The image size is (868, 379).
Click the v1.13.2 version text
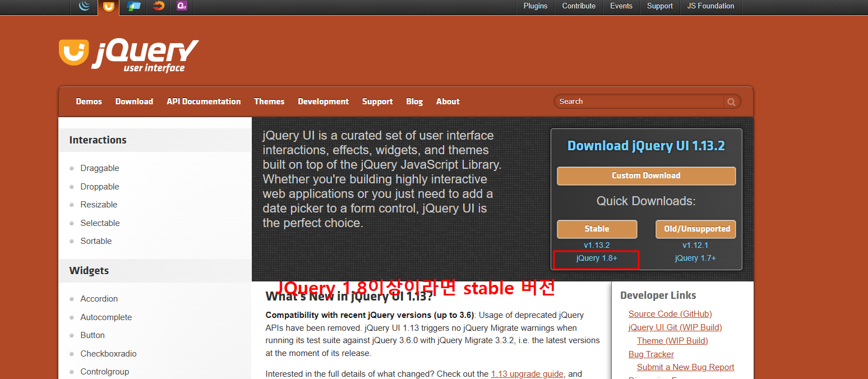point(597,245)
